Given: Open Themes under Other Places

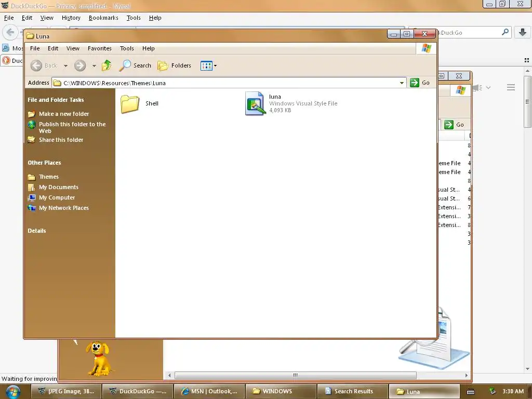Looking at the screenshot, I should tap(48, 177).
